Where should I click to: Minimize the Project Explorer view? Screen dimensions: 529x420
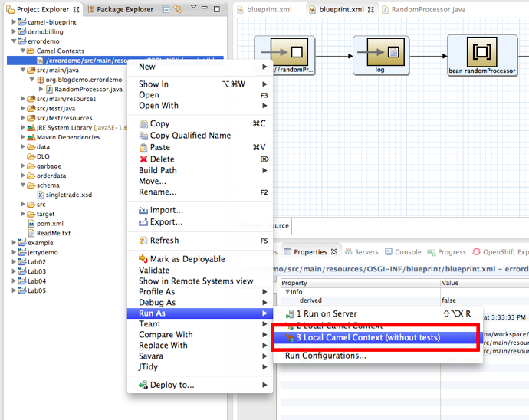pyautogui.click(x=205, y=7)
